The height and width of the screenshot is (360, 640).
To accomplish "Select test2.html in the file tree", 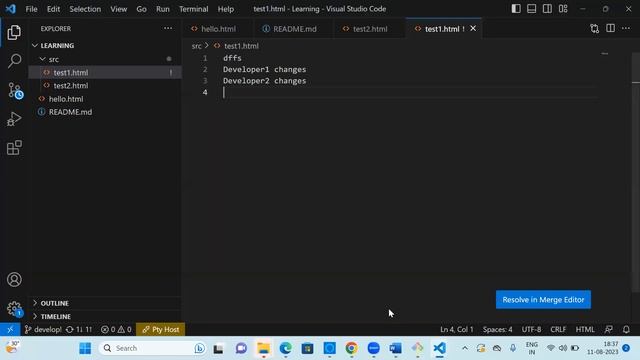I will [105, 86].
